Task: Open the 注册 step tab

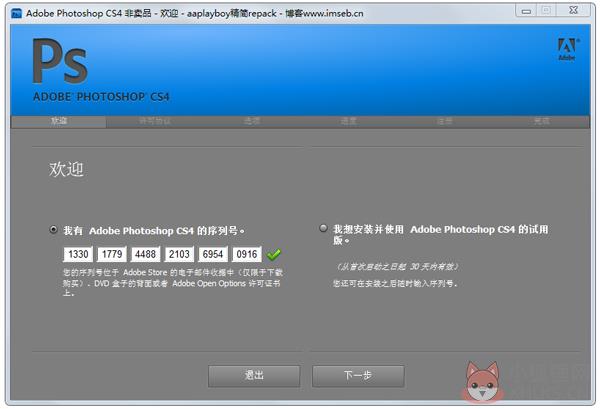Action: 445,121
